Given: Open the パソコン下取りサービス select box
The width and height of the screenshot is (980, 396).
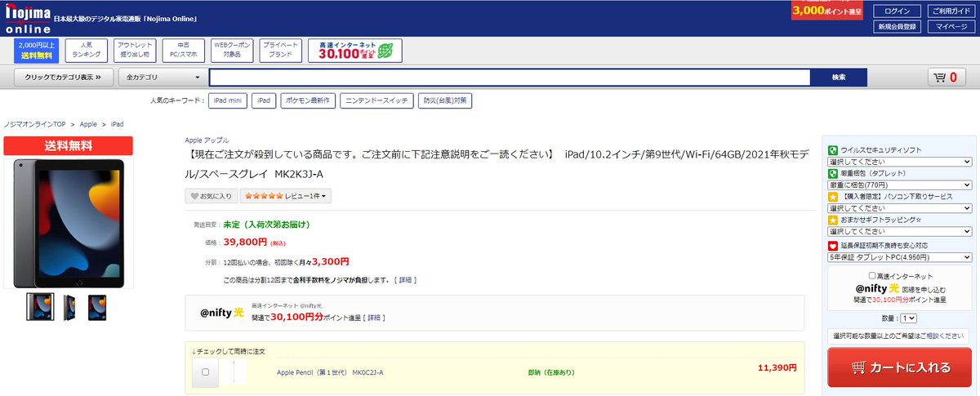Looking at the screenshot, I should tap(900, 209).
